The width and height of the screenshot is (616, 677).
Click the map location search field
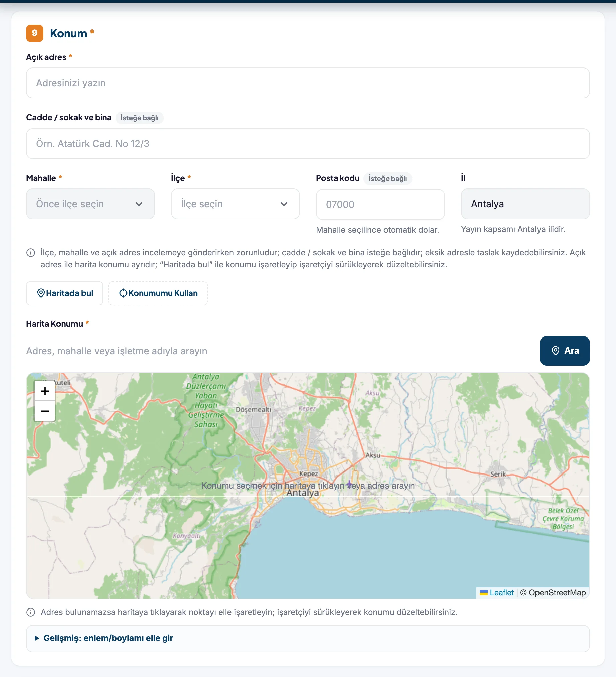point(280,351)
